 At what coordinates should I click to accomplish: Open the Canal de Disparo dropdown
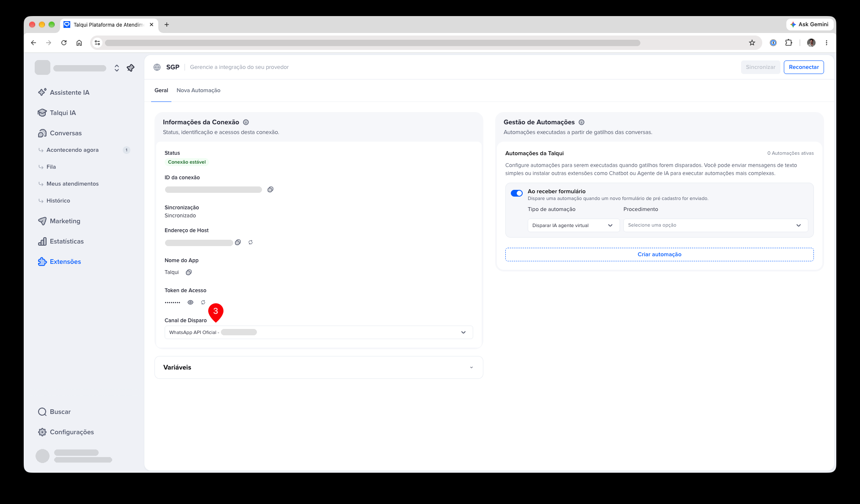(319, 332)
